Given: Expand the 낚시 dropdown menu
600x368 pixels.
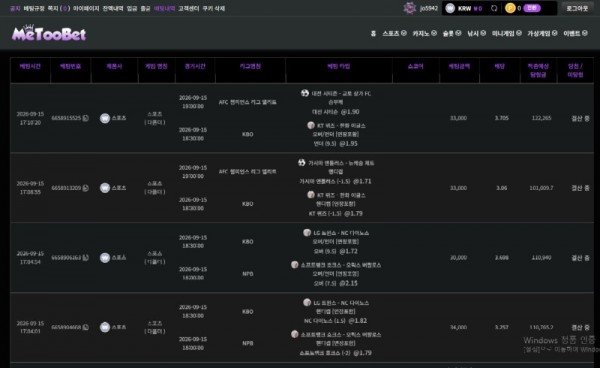Looking at the screenshot, I should point(476,34).
